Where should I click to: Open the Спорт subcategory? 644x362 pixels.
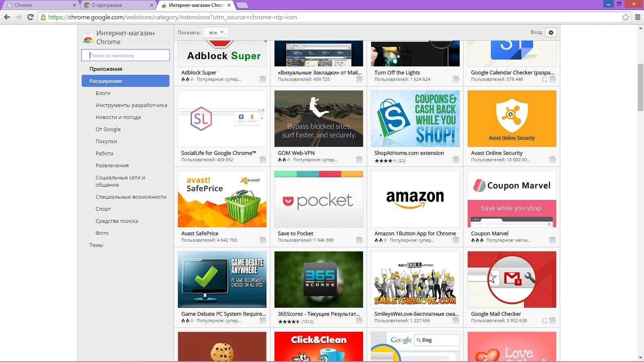pos(103,209)
